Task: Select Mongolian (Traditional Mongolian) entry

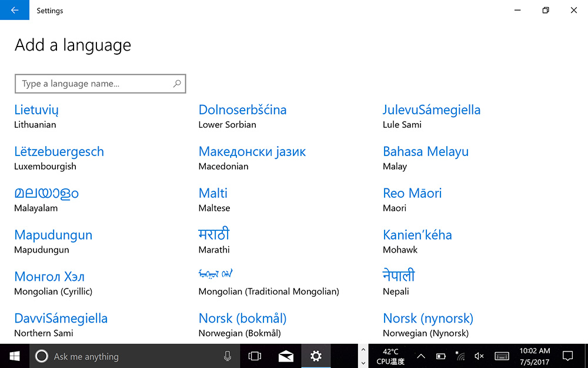Action: pos(269,283)
